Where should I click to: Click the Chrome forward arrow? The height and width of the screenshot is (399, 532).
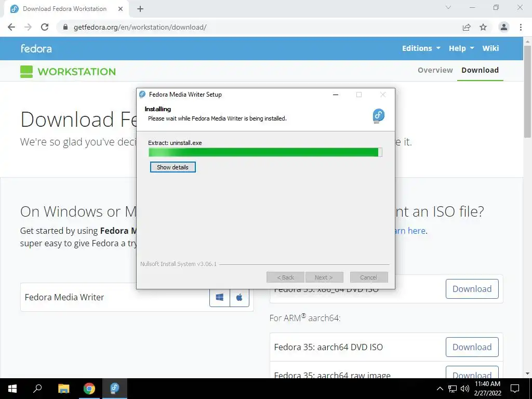(28, 27)
